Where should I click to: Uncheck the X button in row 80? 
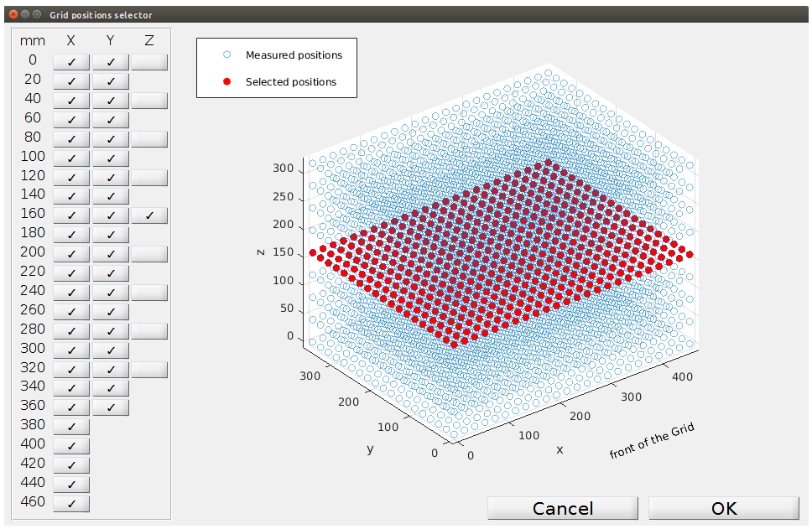pyautogui.click(x=71, y=138)
